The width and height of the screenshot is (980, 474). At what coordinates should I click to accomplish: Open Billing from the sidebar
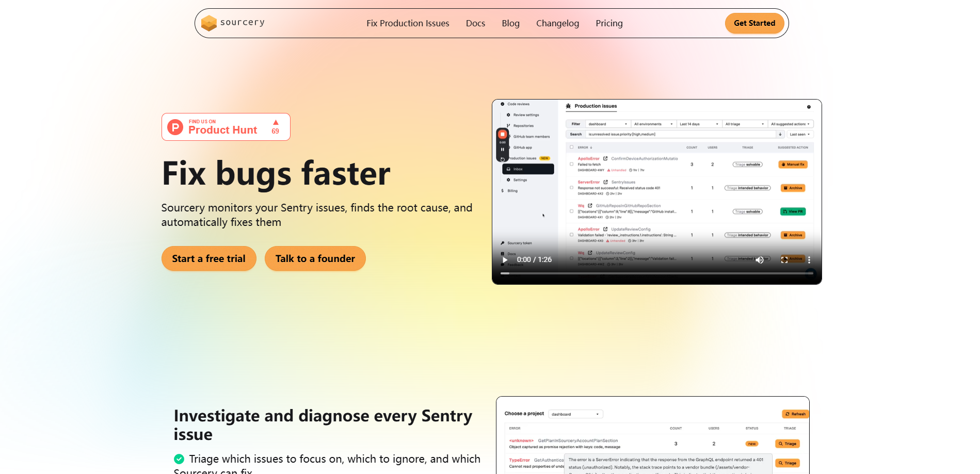[511, 190]
